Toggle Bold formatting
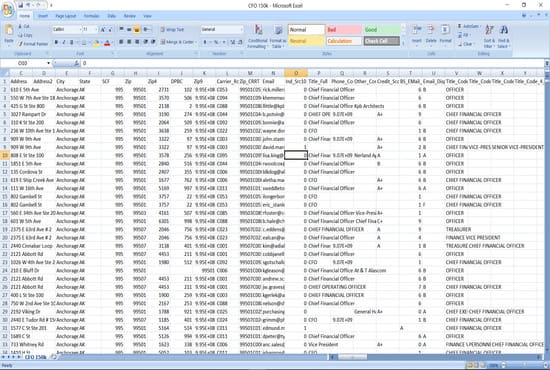The height and width of the screenshot is (370, 550). click(56, 42)
